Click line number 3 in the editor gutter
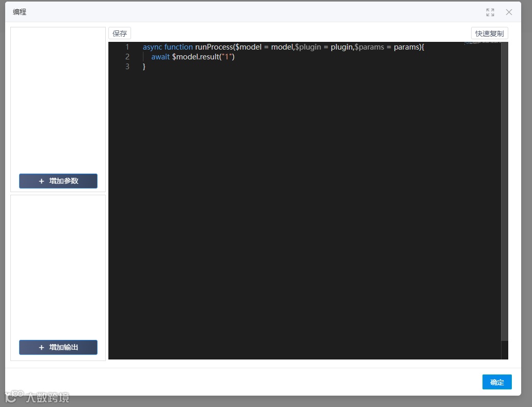This screenshot has height=407, width=532. 127,67
